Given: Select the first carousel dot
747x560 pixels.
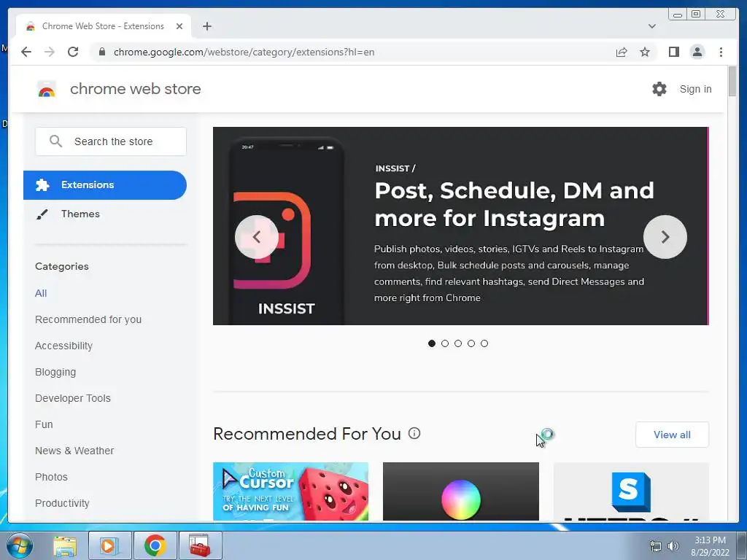Looking at the screenshot, I should (x=432, y=343).
